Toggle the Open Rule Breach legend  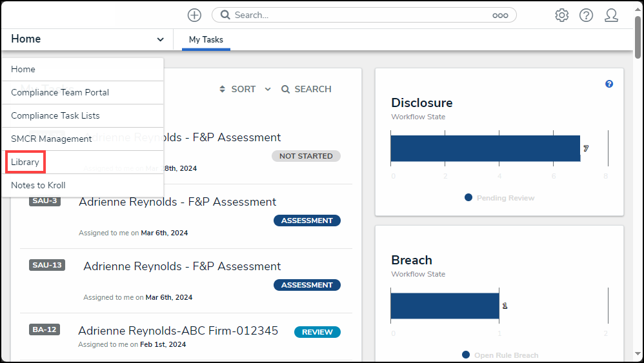coord(500,355)
